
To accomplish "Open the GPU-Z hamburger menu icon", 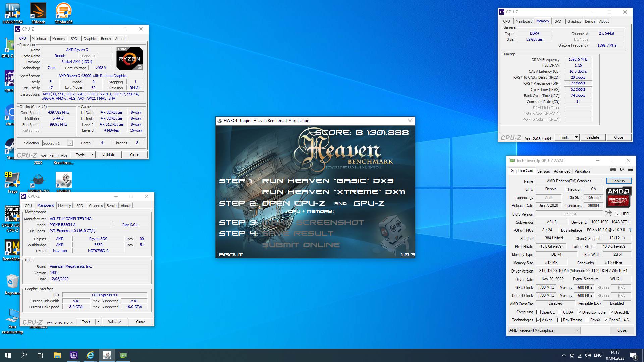I will click(630, 170).
